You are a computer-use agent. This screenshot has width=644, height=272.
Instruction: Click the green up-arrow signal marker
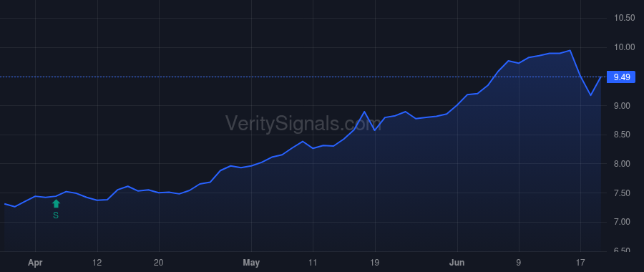pyautogui.click(x=57, y=204)
